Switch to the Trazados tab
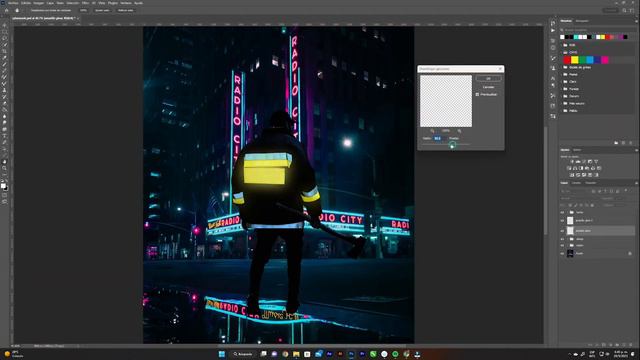This screenshot has width=640, height=360. click(x=591, y=183)
